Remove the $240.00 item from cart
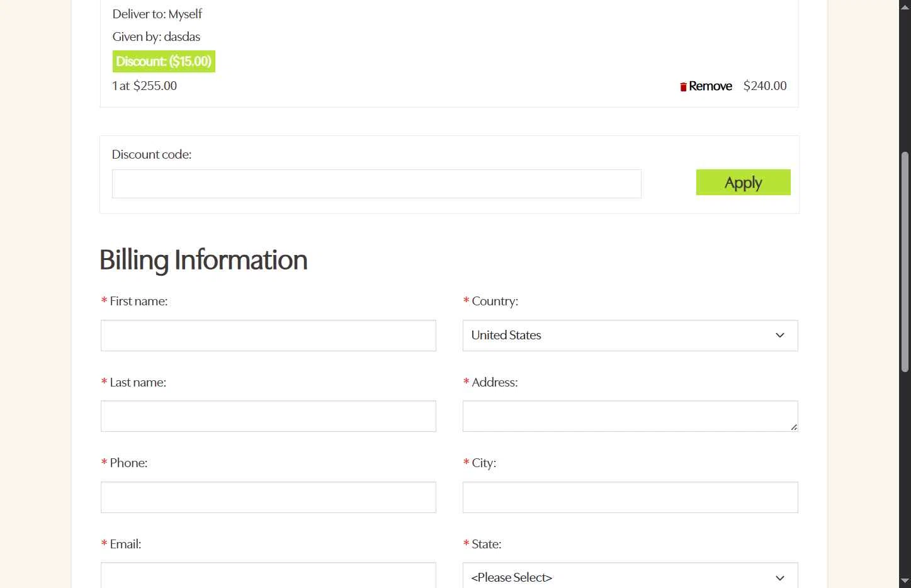 (x=710, y=86)
